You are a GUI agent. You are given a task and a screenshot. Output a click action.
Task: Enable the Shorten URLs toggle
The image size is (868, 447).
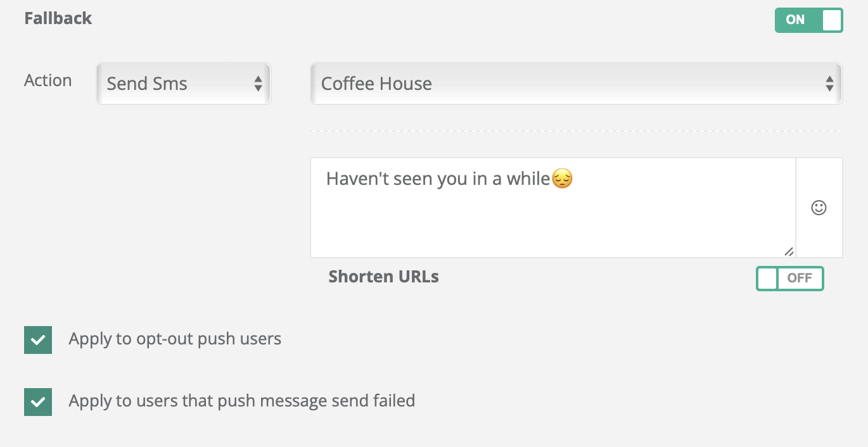(x=789, y=279)
